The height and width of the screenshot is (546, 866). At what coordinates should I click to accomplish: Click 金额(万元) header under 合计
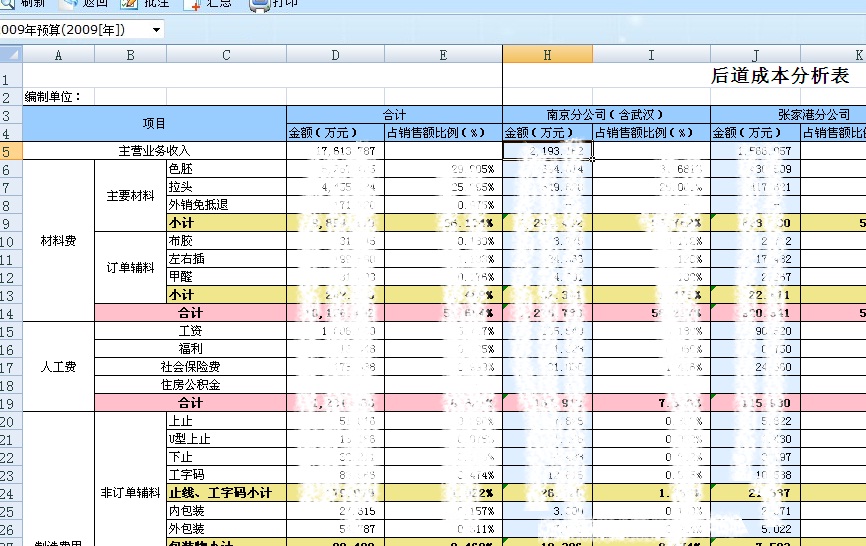click(335, 132)
